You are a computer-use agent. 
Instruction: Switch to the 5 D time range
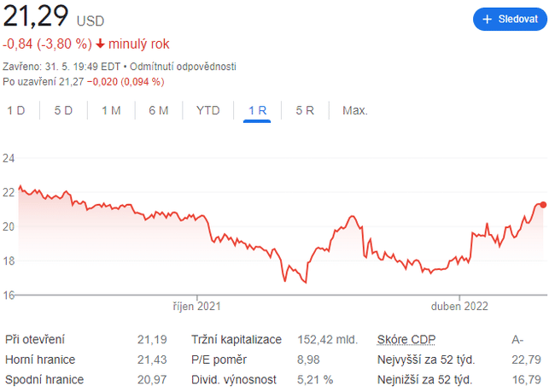[63, 110]
